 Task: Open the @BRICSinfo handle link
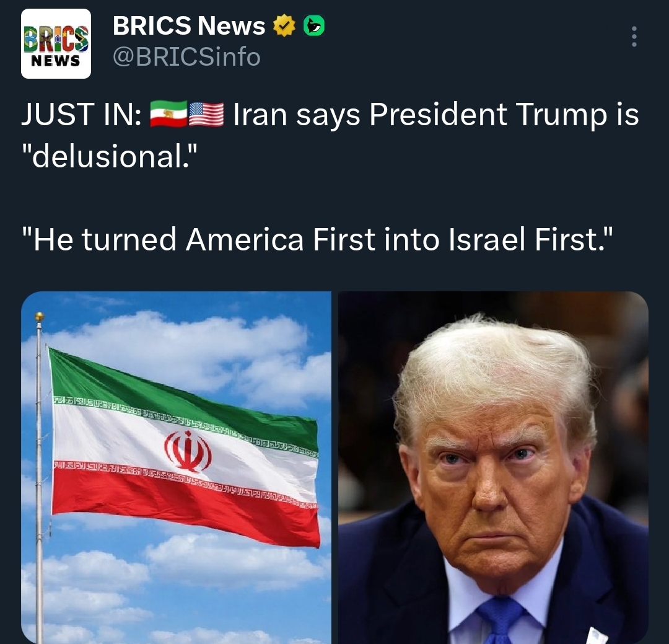[x=186, y=57]
